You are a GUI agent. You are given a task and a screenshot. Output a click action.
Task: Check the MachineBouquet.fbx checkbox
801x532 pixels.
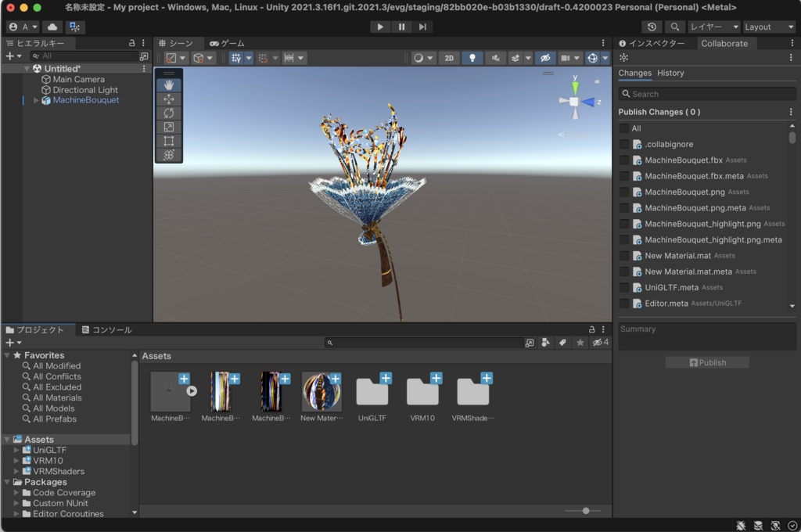pos(624,160)
